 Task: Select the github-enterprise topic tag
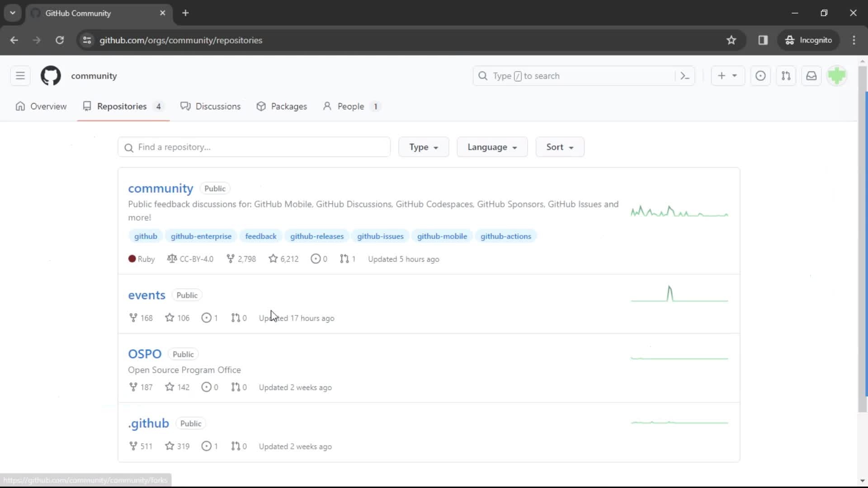[201, 236]
